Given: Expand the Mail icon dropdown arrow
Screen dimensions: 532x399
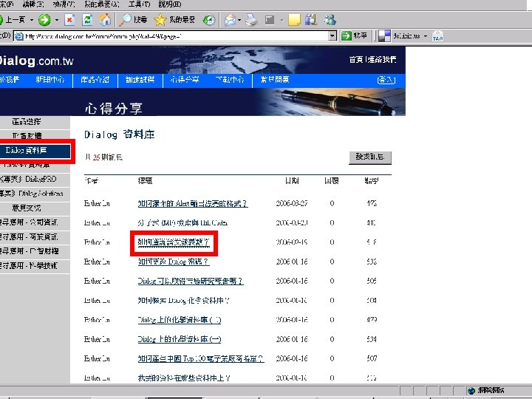Looking at the screenshot, I should [x=239, y=20].
